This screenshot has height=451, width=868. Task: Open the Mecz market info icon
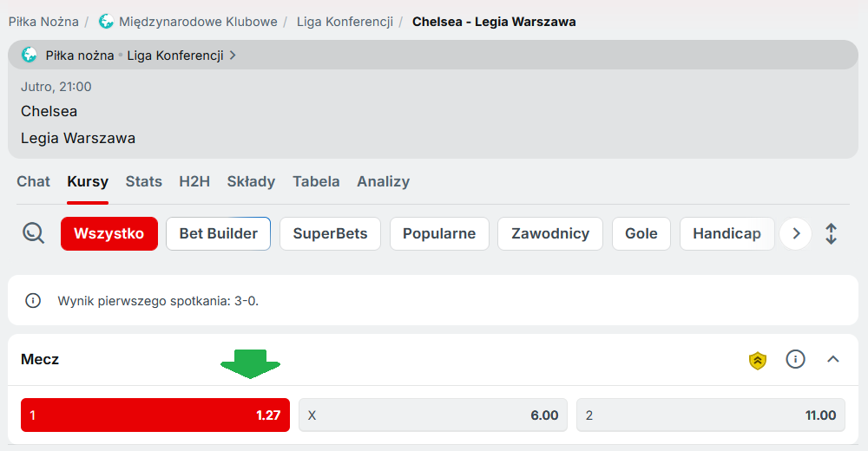click(x=795, y=359)
